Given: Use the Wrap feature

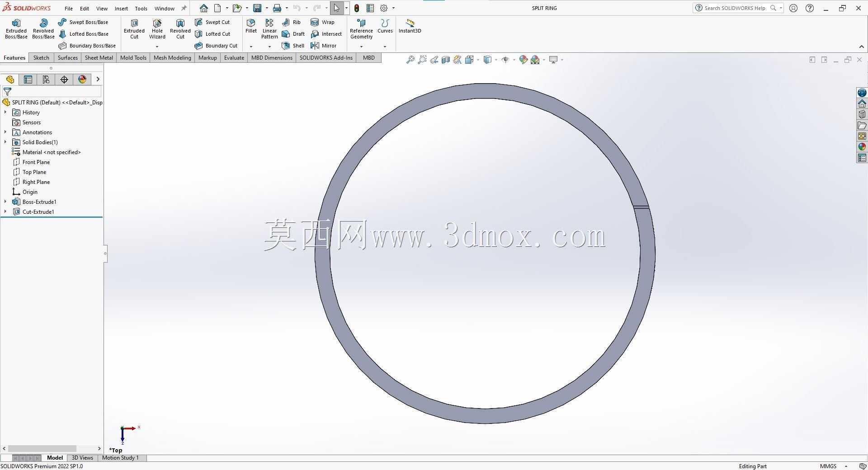Looking at the screenshot, I should pos(323,22).
